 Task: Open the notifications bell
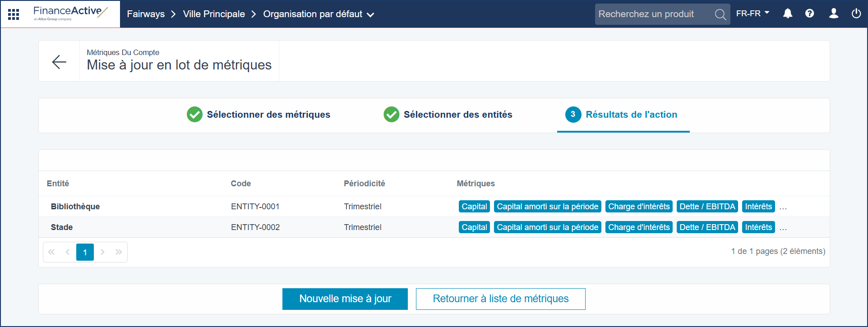click(x=788, y=14)
